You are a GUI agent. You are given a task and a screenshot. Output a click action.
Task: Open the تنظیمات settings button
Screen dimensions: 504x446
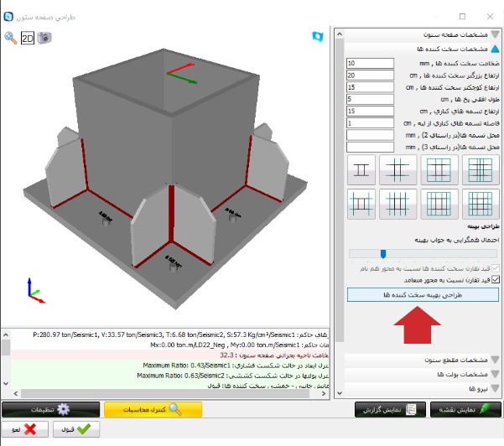click(x=49, y=409)
